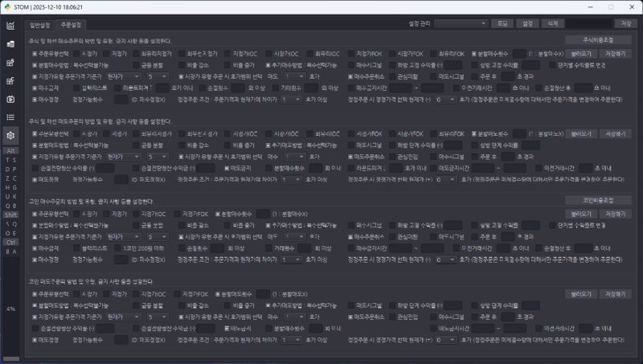Click 불러오기 in the stock buy section
Viewport: 643px width, 364px height.
(580, 54)
